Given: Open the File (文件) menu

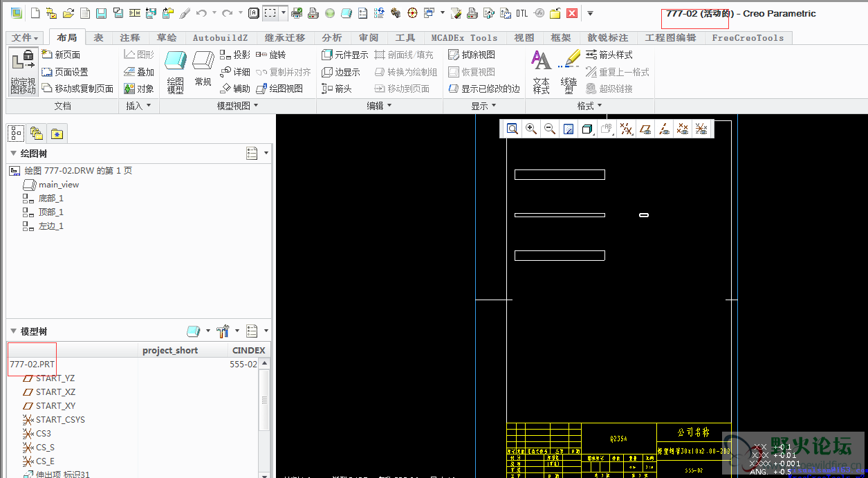Looking at the screenshot, I should [x=25, y=37].
